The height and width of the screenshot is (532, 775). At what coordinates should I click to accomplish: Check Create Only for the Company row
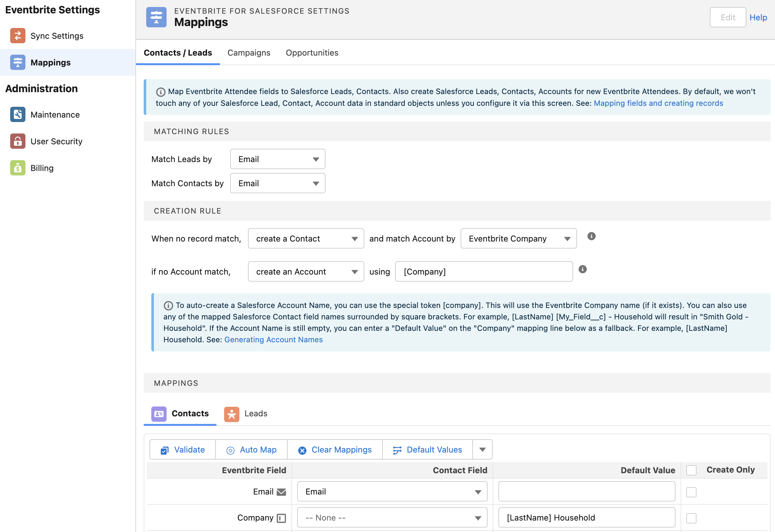(691, 518)
